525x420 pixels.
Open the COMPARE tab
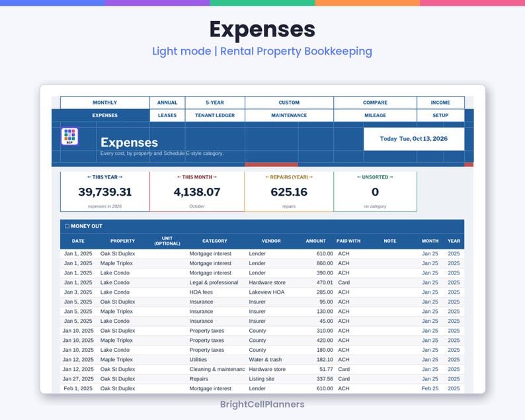click(x=375, y=103)
